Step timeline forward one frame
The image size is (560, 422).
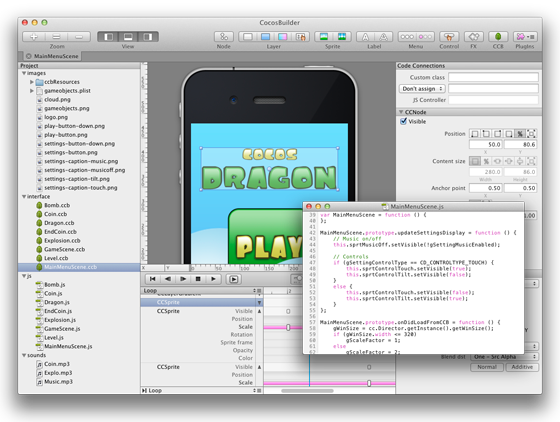click(x=183, y=279)
